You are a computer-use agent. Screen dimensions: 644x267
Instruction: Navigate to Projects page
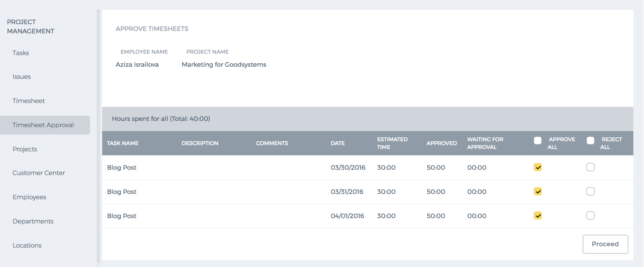[x=25, y=149]
